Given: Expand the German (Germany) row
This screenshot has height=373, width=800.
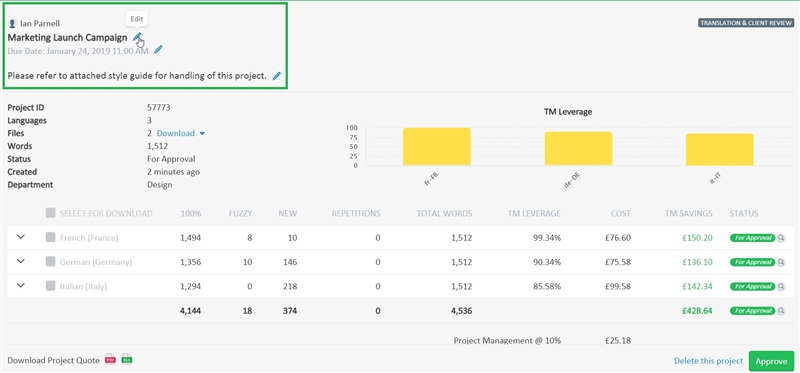Looking at the screenshot, I should tap(21, 261).
